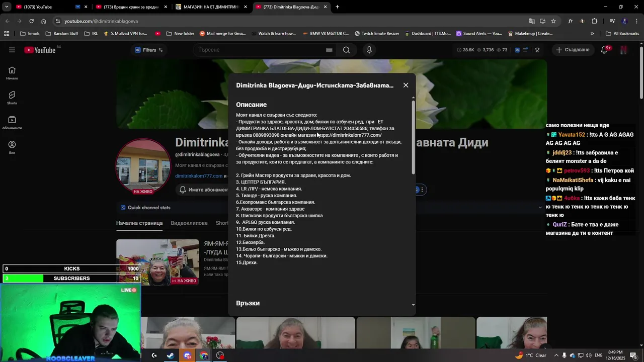The width and height of the screenshot is (644, 362).
Task: Open the Emails bookmark folder
Action: [30, 34]
